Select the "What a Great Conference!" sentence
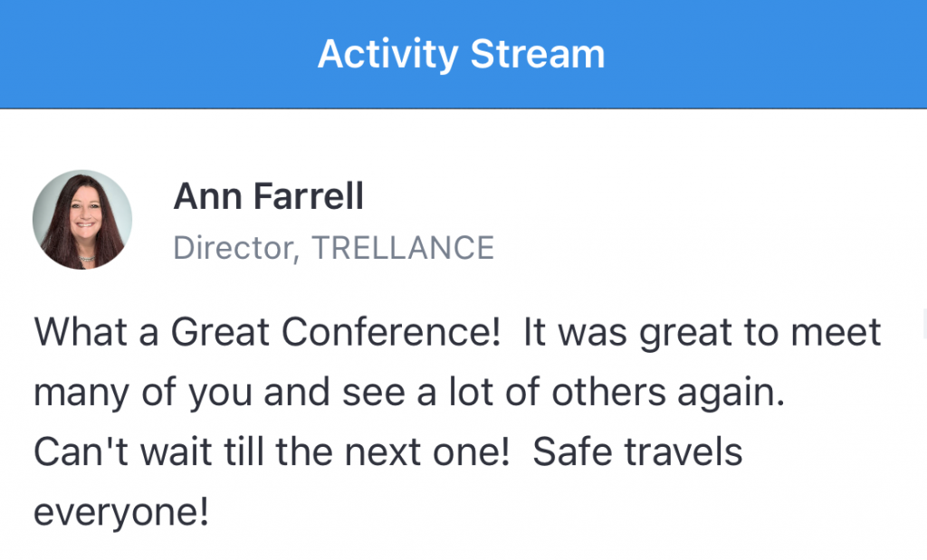 (267, 331)
